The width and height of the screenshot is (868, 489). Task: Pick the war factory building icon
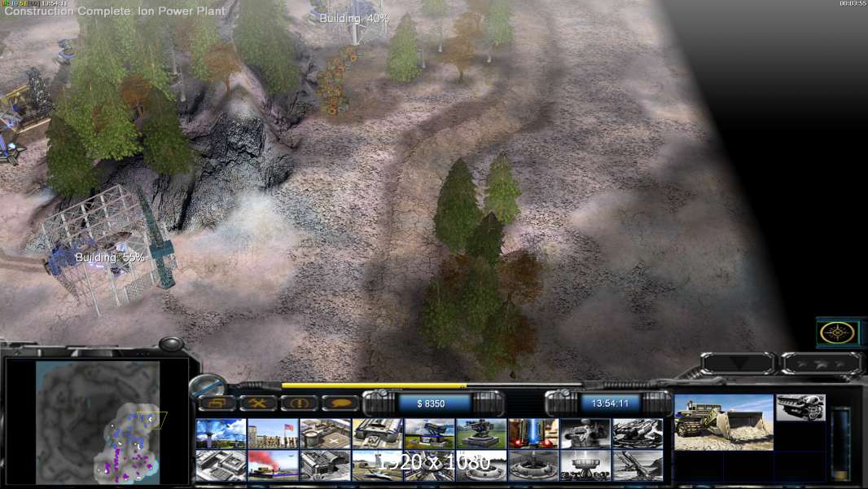pyautogui.click(x=377, y=433)
